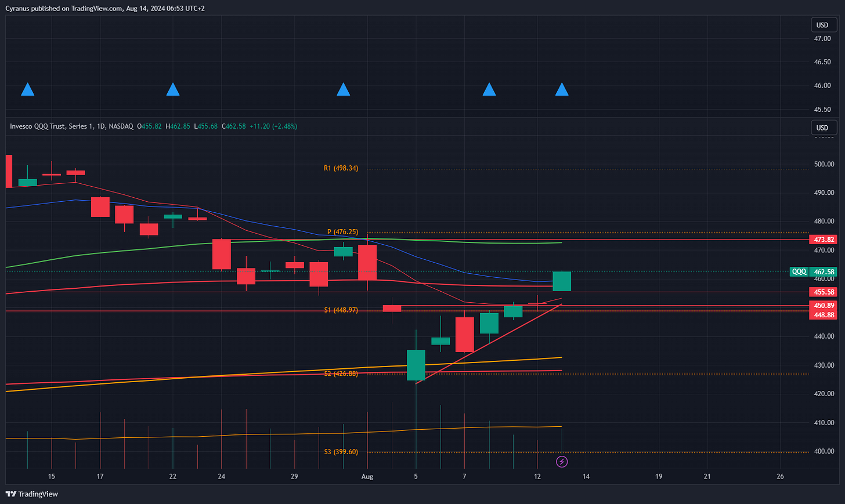Click the close value C462.58
Screen dimensions: 845x504
pyautogui.click(x=234, y=126)
